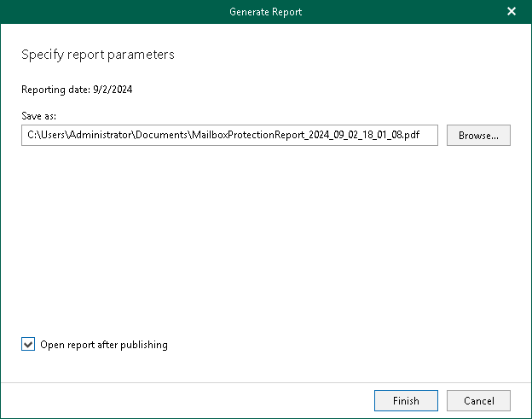Confirm report generation with Finish

pyautogui.click(x=406, y=401)
